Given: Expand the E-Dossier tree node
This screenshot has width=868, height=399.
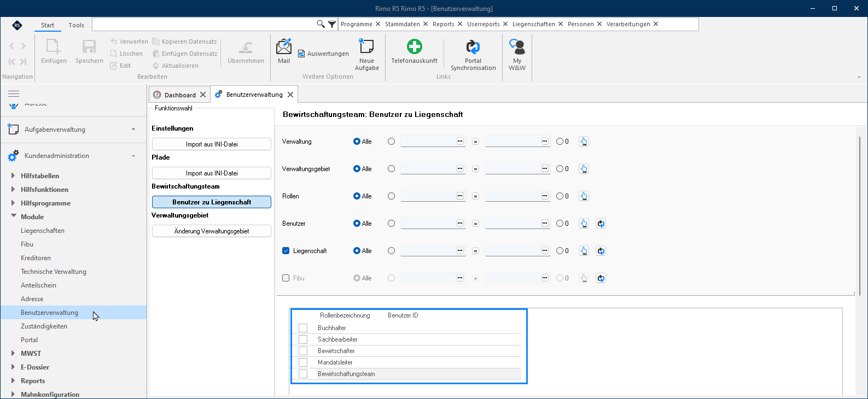Looking at the screenshot, I should tap(13, 367).
